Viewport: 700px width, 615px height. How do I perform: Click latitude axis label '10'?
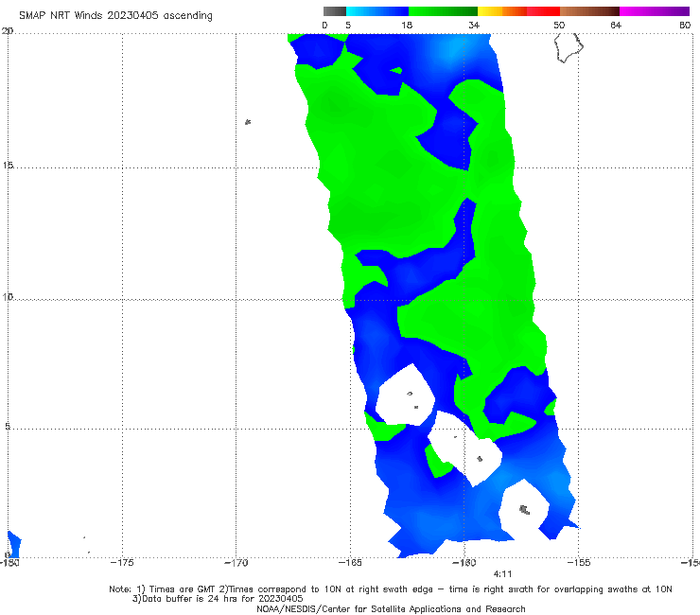pos(8,296)
